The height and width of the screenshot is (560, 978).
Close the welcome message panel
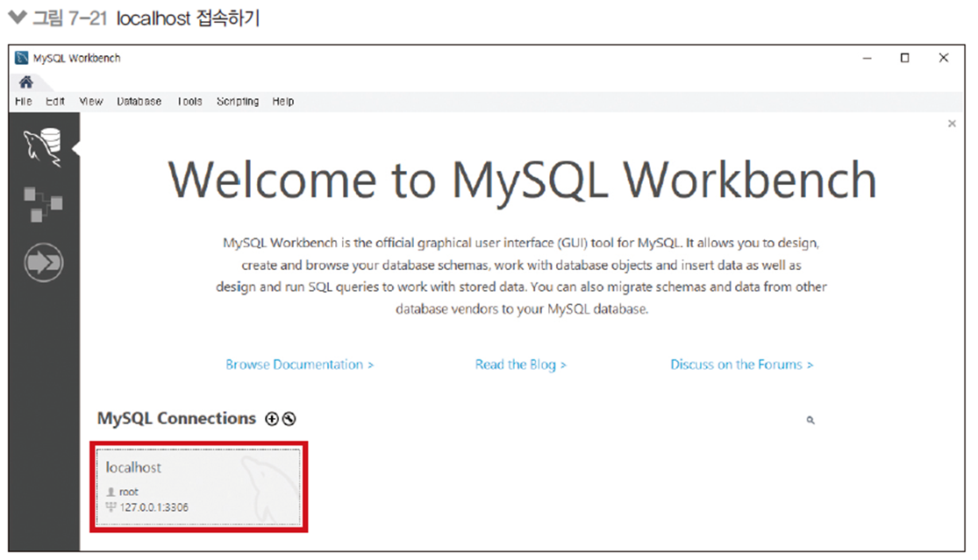952,124
